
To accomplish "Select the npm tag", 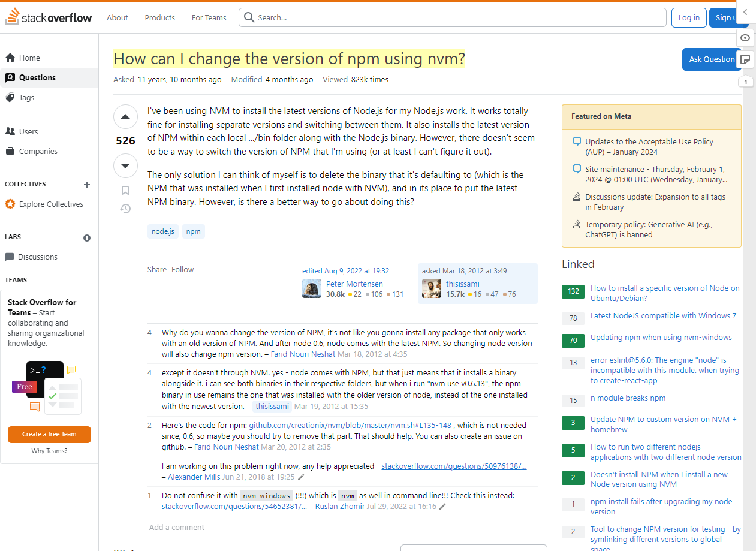I will pos(193,231).
